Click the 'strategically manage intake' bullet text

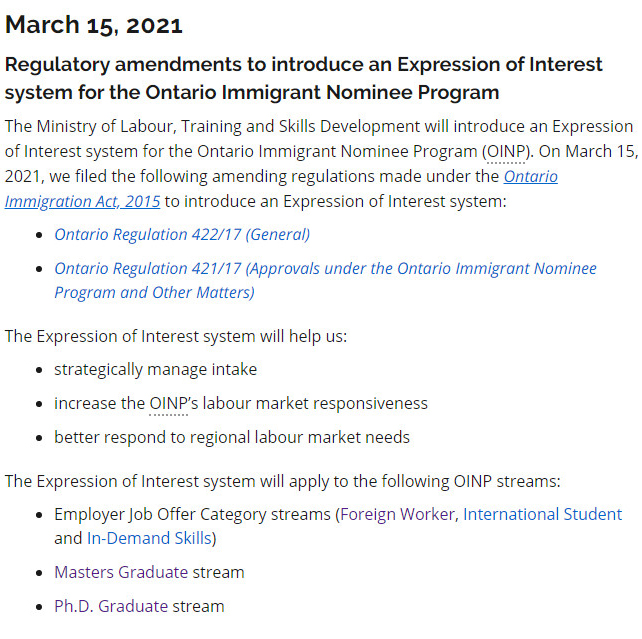pyautogui.click(x=155, y=369)
